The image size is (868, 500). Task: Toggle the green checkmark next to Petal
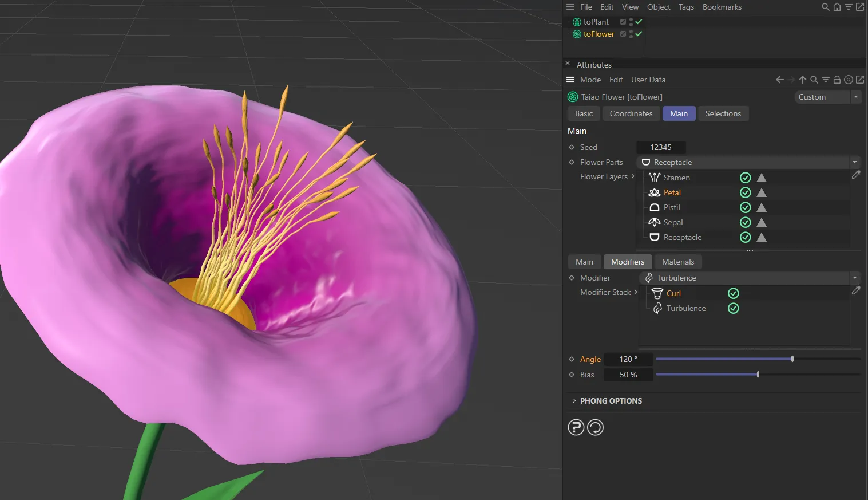(745, 192)
